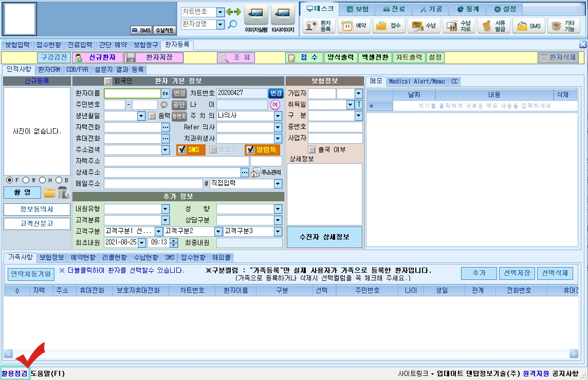Open the SMS envelope icon in toolbar
The image size is (588, 380).
point(528,26)
